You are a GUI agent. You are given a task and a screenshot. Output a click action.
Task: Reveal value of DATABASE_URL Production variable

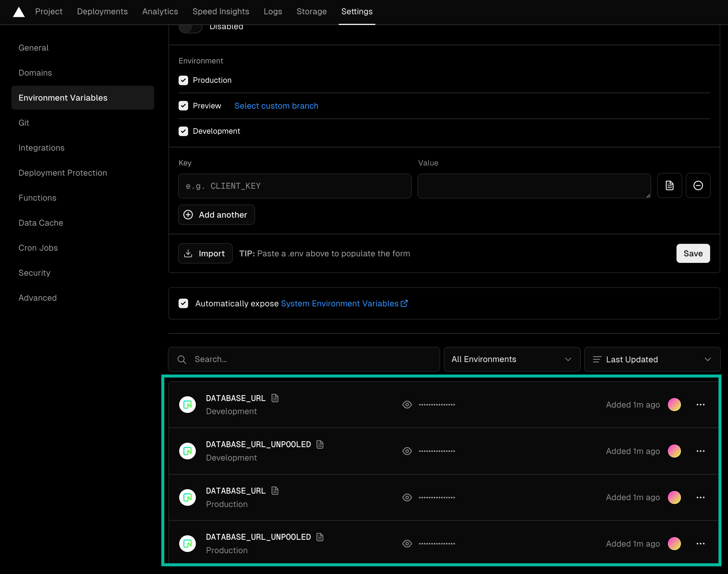(x=407, y=497)
